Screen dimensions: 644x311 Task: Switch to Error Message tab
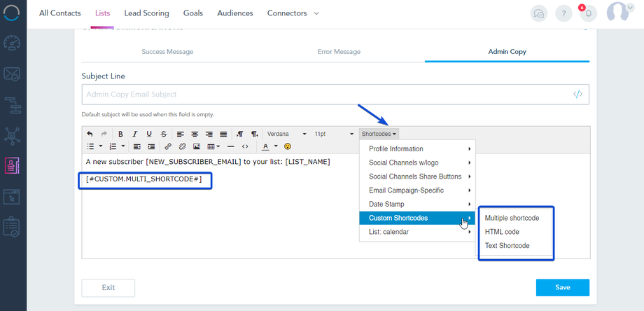[339, 52]
